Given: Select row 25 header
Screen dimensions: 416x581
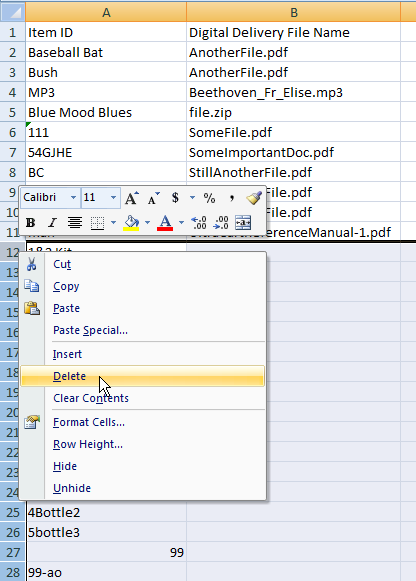Looking at the screenshot, I should pos(13,512).
